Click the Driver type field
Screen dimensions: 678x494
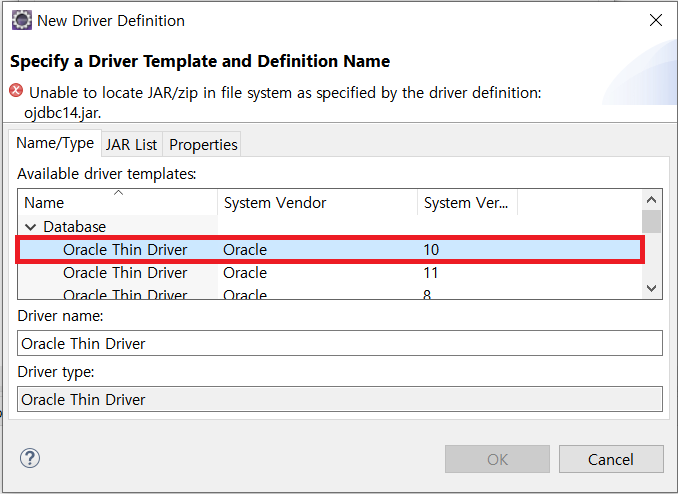[340, 399]
